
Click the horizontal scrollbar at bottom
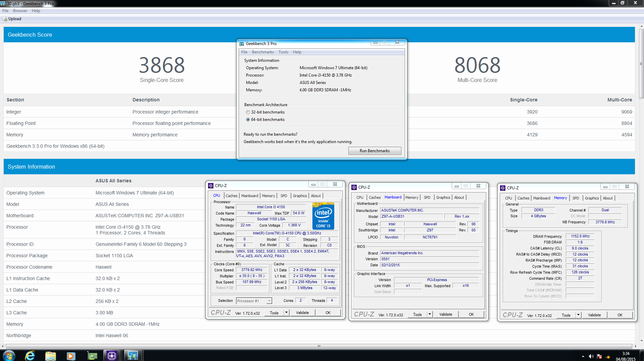(319, 346)
